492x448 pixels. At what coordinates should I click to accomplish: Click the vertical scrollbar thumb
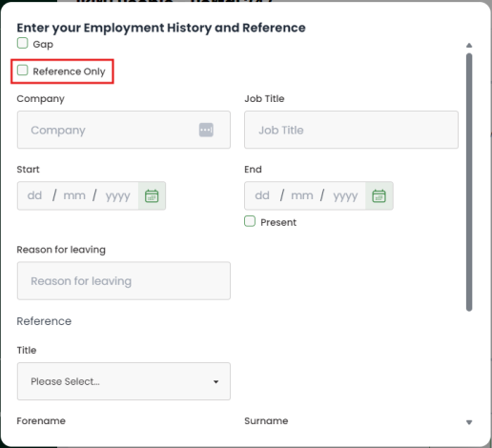point(469,182)
